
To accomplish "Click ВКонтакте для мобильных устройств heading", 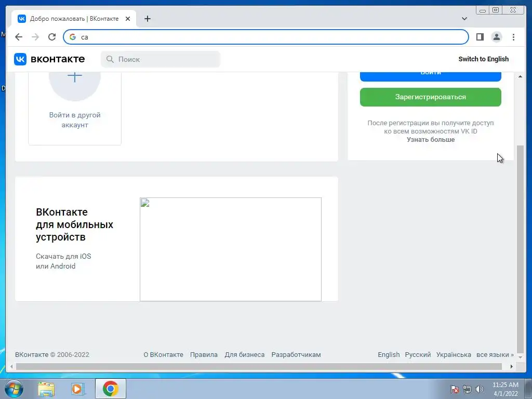I will click(74, 224).
